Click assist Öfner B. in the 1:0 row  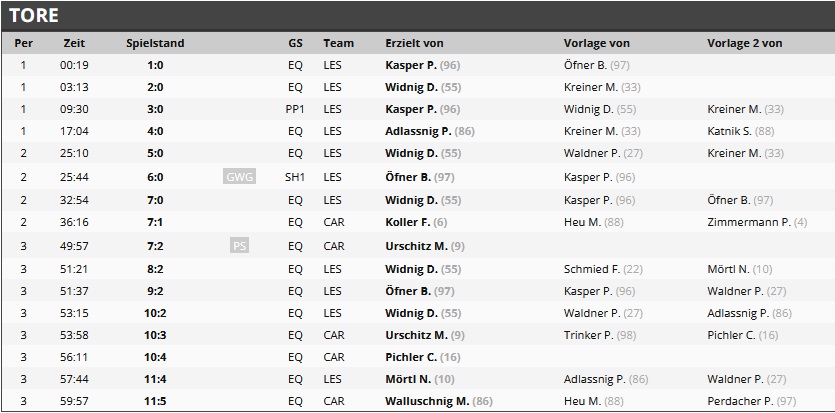pyautogui.click(x=585, y=65)
